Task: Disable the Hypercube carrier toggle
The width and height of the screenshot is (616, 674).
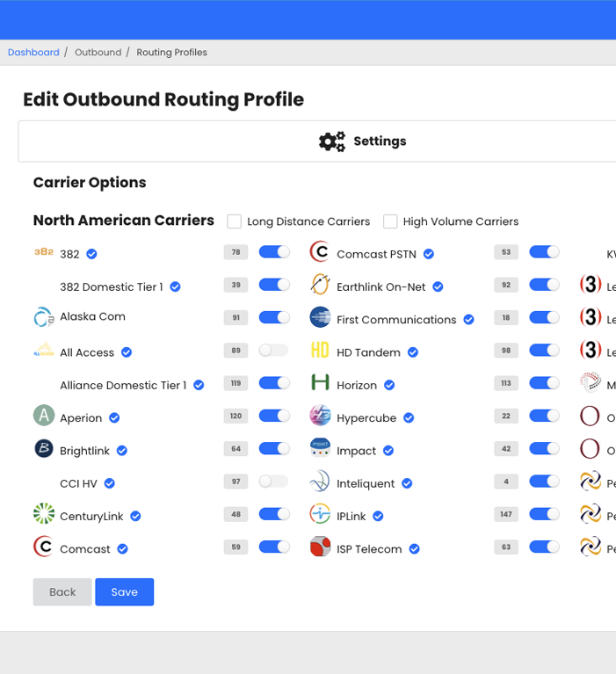Action: tap(545, 416)
